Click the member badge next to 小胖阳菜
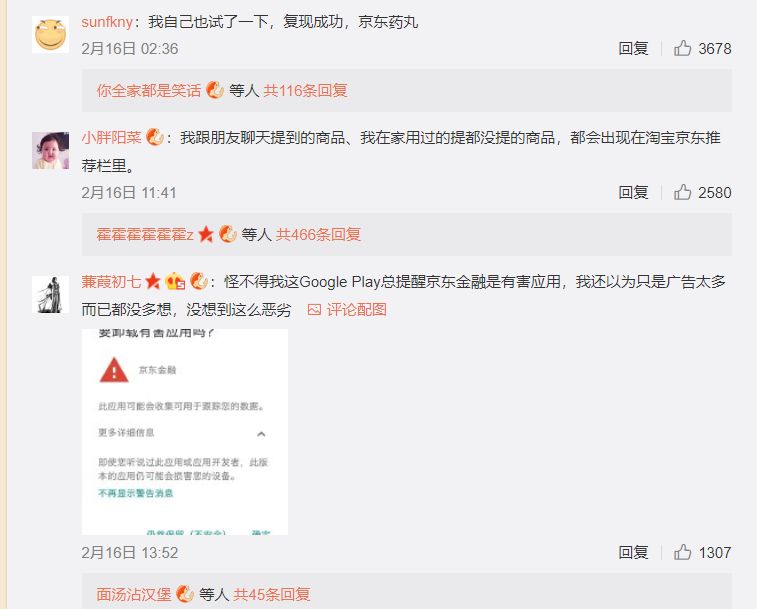 click(x=155, y=137)
